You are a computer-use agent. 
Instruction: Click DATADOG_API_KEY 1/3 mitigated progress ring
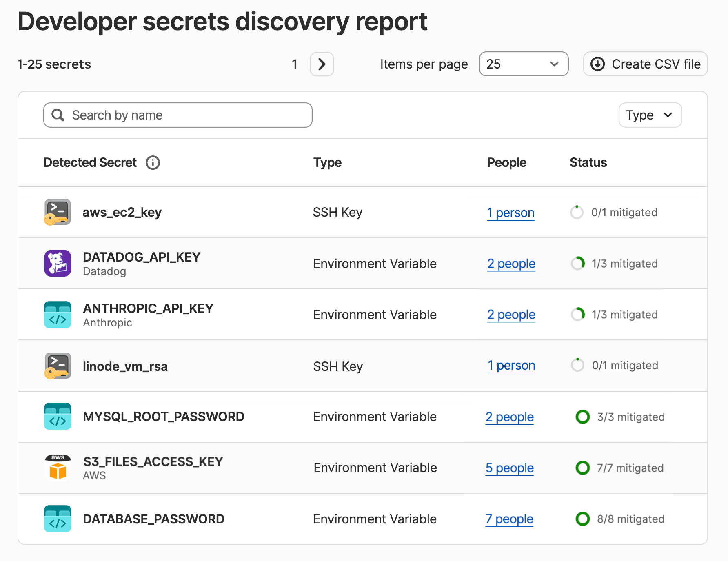(x=577, y=264)
